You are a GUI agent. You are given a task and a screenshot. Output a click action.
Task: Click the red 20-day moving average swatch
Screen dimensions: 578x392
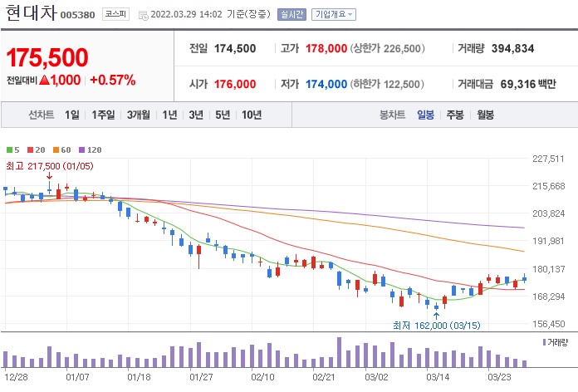pyautogui.click(x=30, y=149)
